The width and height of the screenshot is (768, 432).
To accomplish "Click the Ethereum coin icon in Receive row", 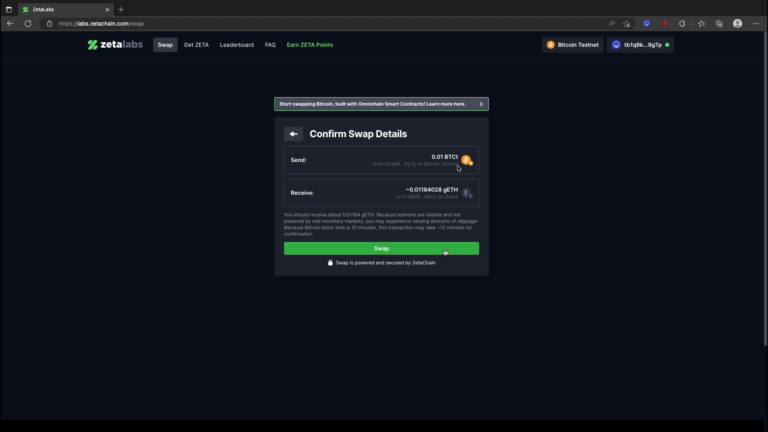I will pyautogui.click(x=467, y=193).
